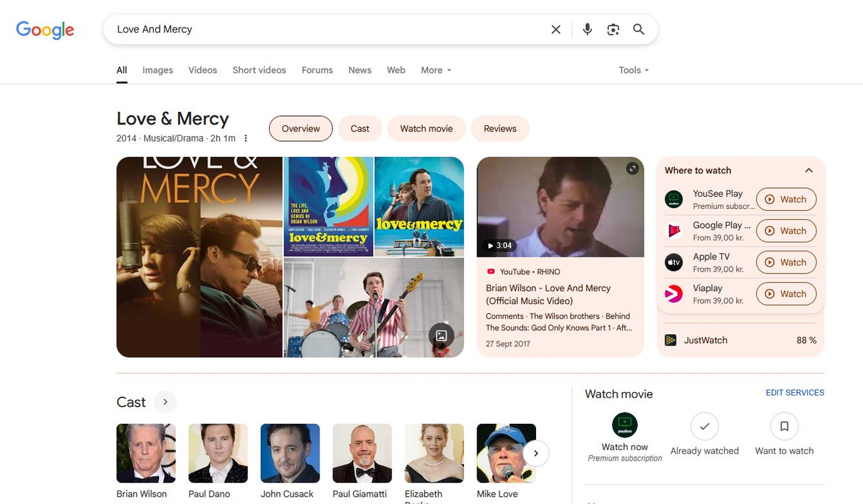Open Elizabeth Banks cast photo
This screenshot has height=504, width=863.
(435, 453)
